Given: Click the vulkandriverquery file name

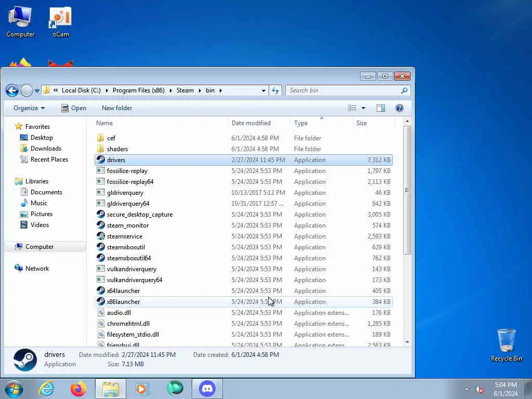Looking at the screenshot, I should [131, 269].
